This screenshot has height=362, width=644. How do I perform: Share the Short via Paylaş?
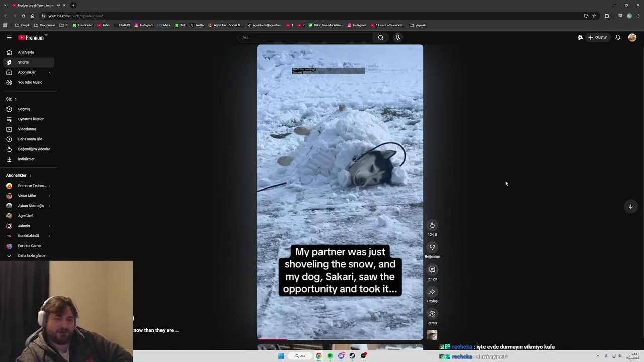(x=432, y=292)
